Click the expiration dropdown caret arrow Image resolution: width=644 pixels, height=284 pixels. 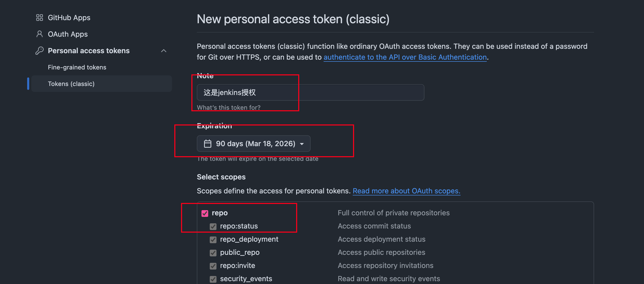pos(302,144)
